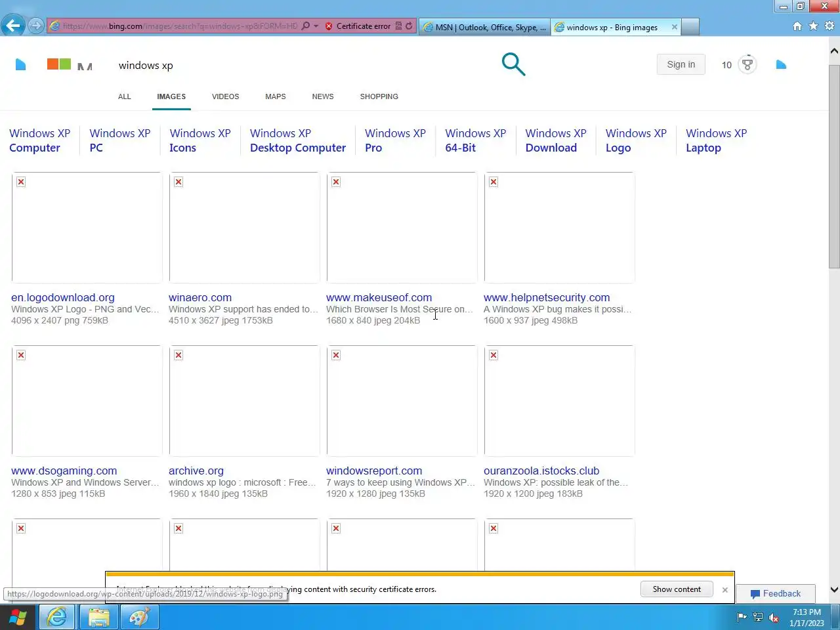
Task: Click the Sign in button
Action: [x=681, y=64]
